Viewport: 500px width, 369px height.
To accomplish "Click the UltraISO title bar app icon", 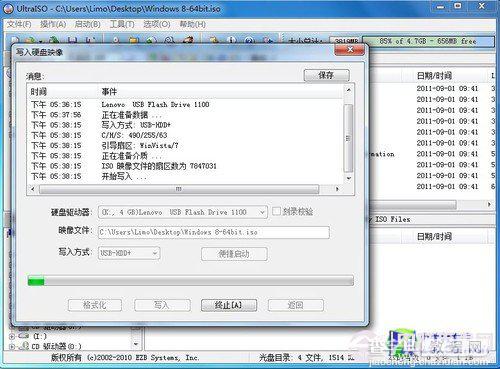I will point(9,9).
